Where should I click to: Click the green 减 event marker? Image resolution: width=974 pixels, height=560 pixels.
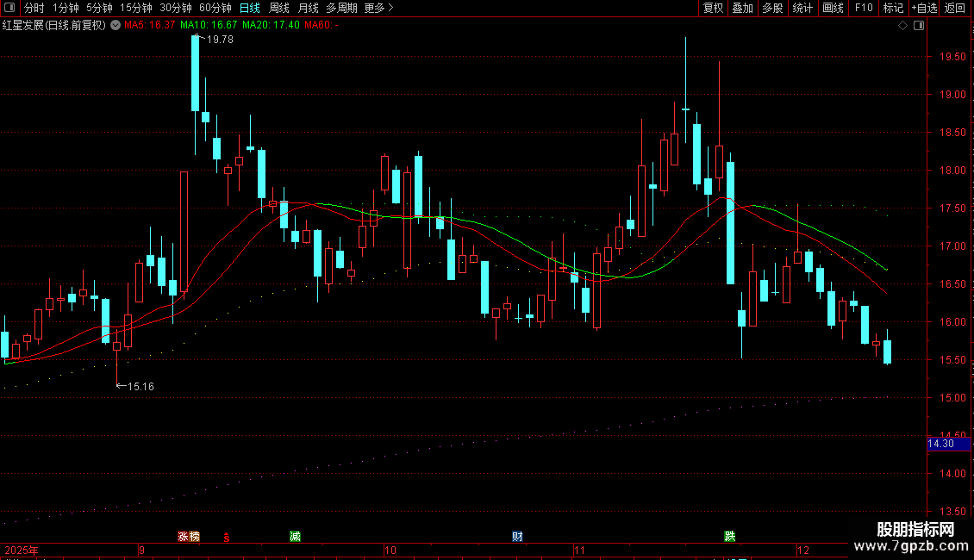tap(295, 537)
